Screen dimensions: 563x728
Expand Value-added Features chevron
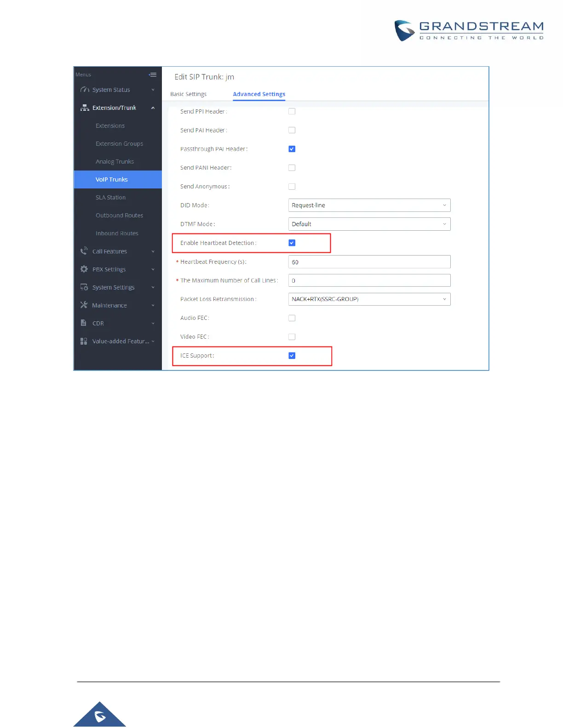coord(153,341)
